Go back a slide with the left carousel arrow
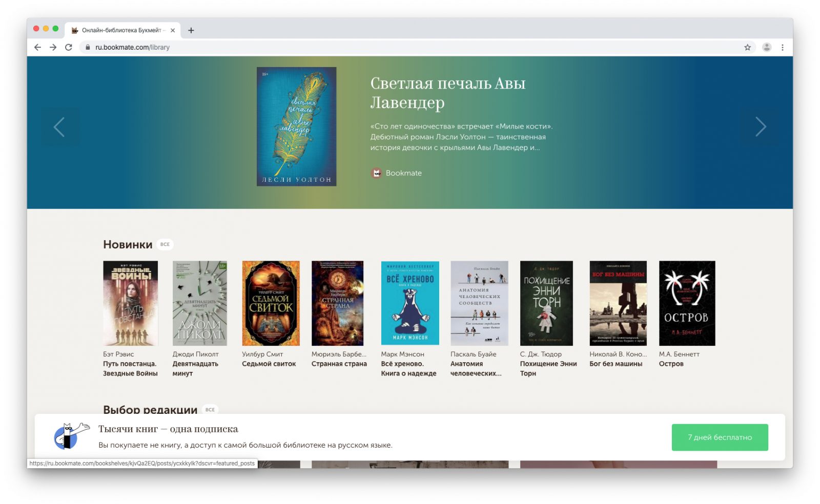 (59, 127)
